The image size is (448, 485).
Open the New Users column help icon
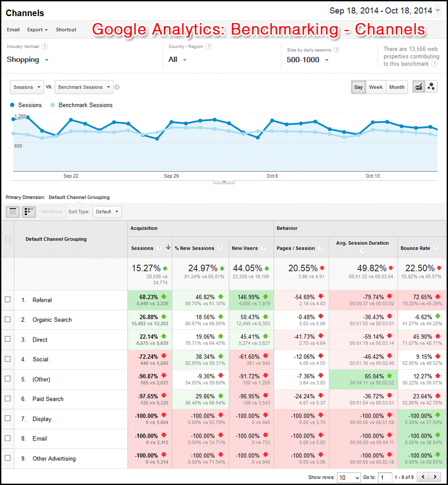(263, 248)
